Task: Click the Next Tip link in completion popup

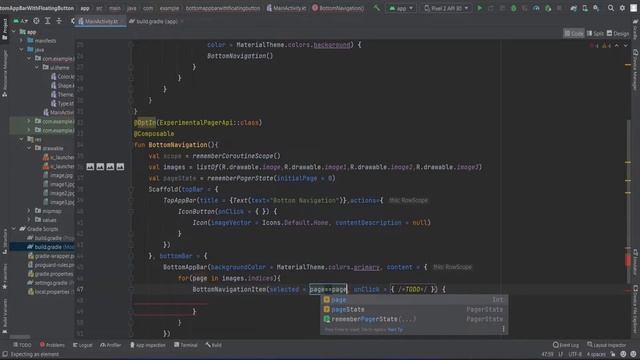Action: point(395,329)
